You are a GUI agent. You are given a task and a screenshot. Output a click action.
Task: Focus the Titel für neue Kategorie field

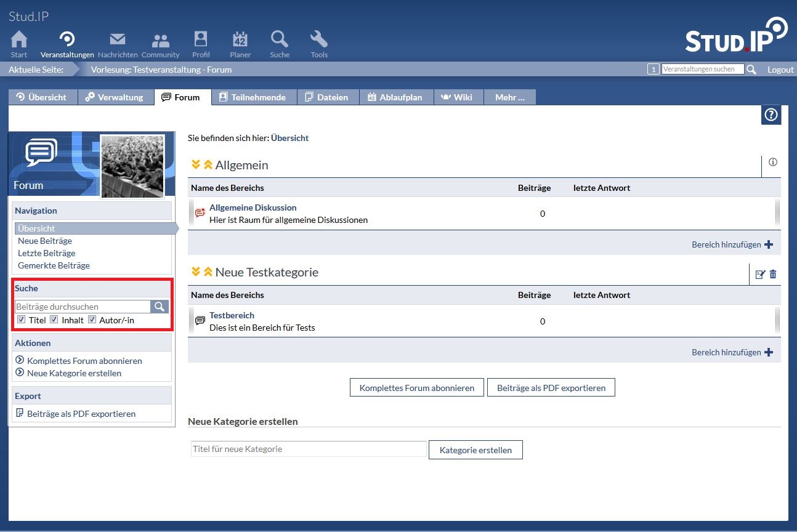point(308,449)
